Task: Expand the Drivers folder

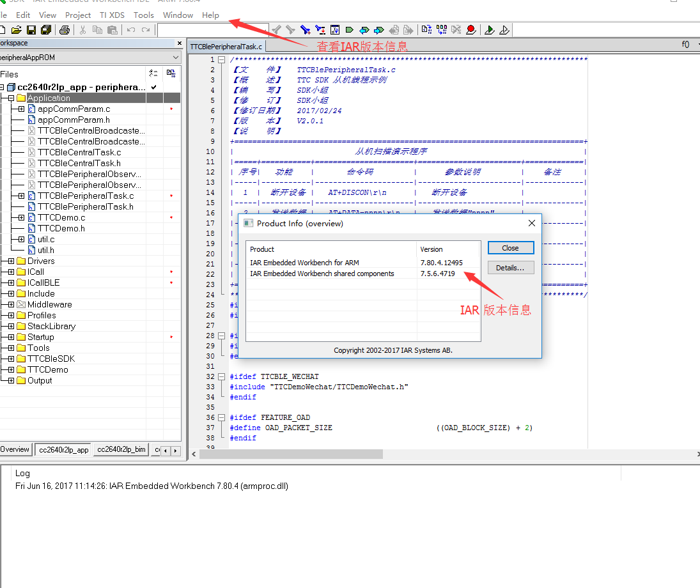Action: tap(11, 261)
